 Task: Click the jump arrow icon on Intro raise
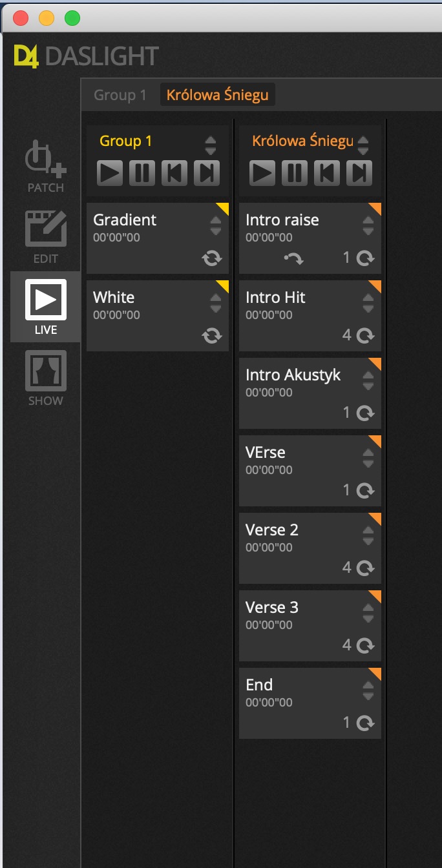(294, 258)
